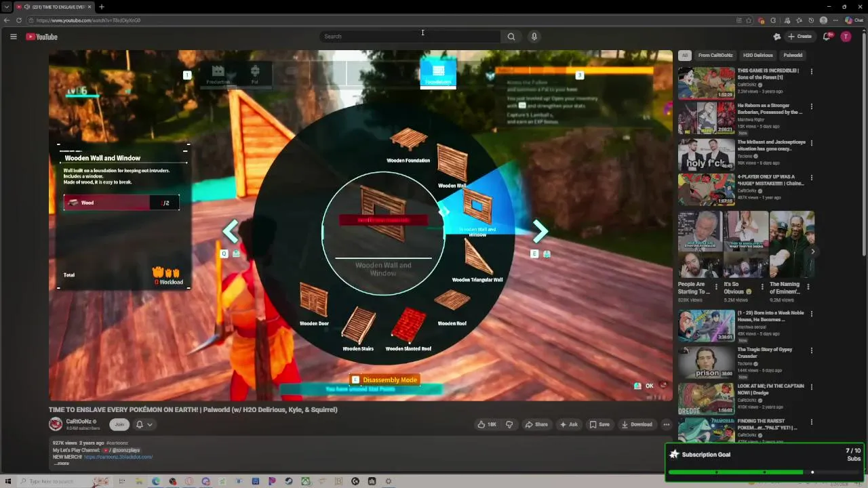Click the Download button
The width and height of the screenshot is (868, 488).
[637, 424]
